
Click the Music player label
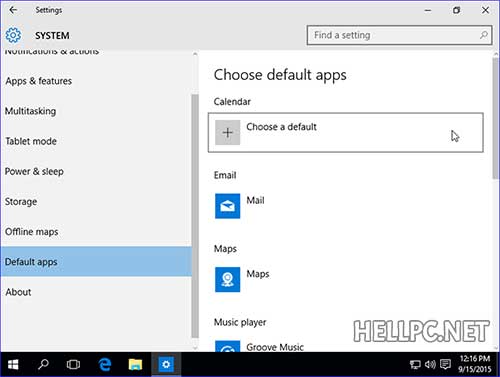coord(240,322)
